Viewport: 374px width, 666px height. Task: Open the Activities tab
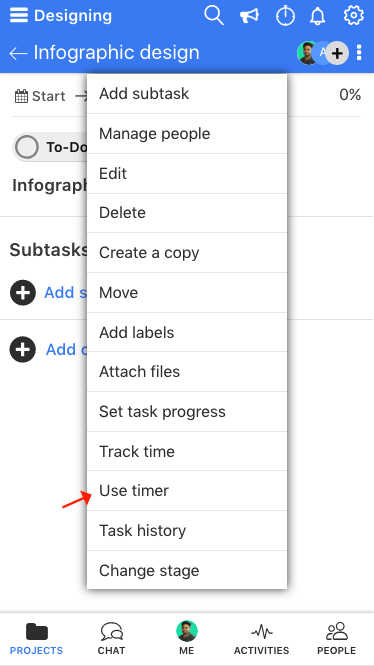click(x=262, y=639)
